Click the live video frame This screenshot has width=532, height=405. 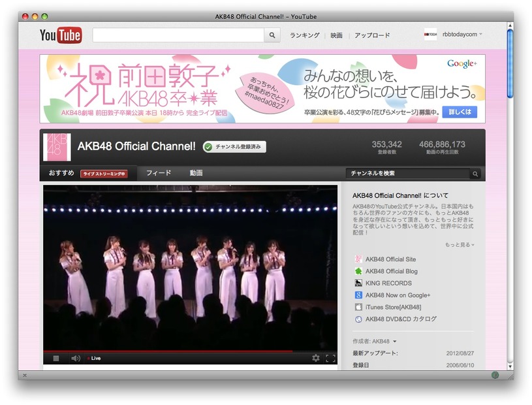click(x=190, y=268)
